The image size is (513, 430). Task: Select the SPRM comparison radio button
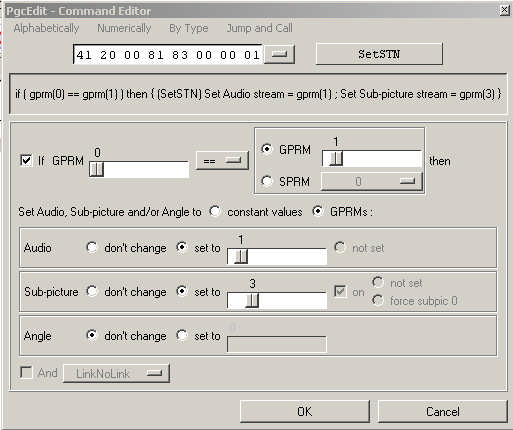pos(267,181)
